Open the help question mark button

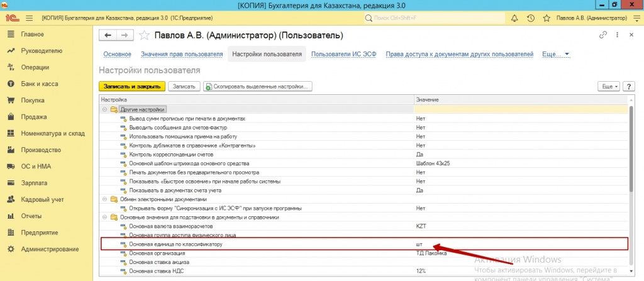click(x=629, y=86)
